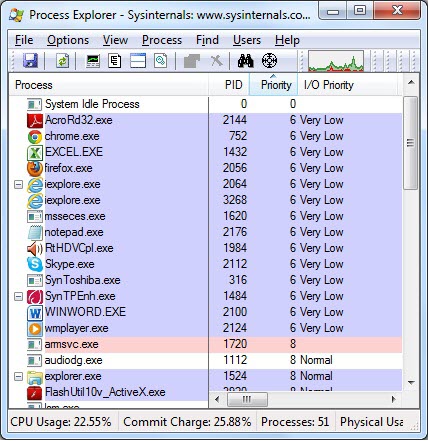The width and height of the screenshot is (428, 441).
Task: Click the SynTPEnh.exe touchpad icon
Action: pyautogui.click(x=35, y=297)
